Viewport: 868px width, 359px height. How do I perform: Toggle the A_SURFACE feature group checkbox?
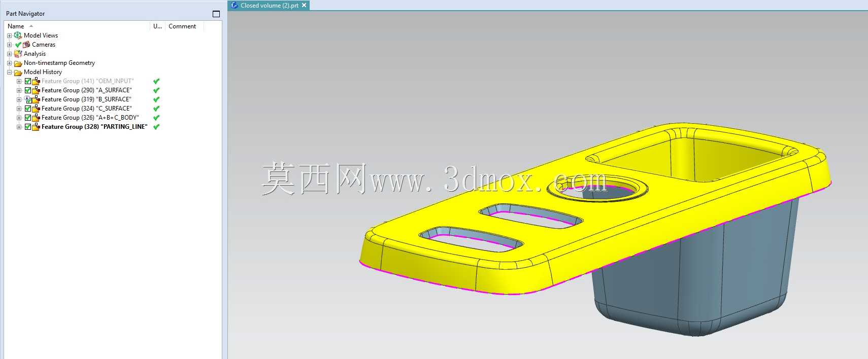tap(28, 90)
